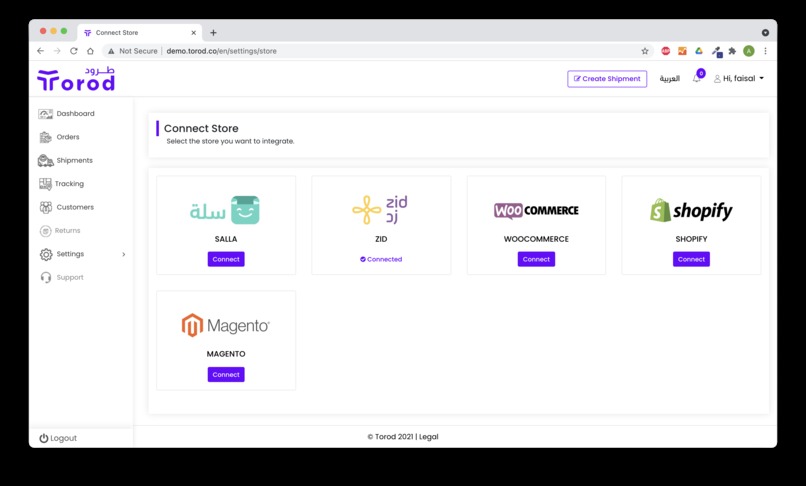Go forward in the browser
806x486 pixels.
[x=57, y=51]
